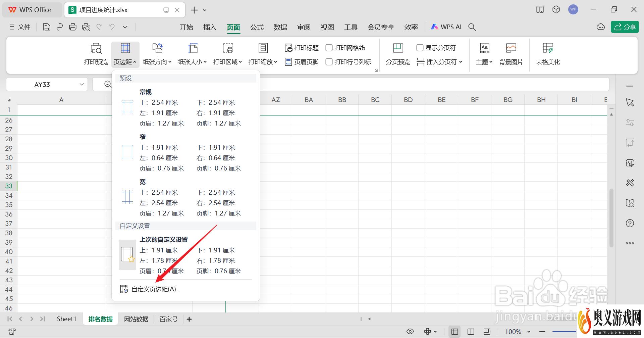Undo the last action
Image resolution: width=644 pixels, height=338 pixels.
(99, 27)
